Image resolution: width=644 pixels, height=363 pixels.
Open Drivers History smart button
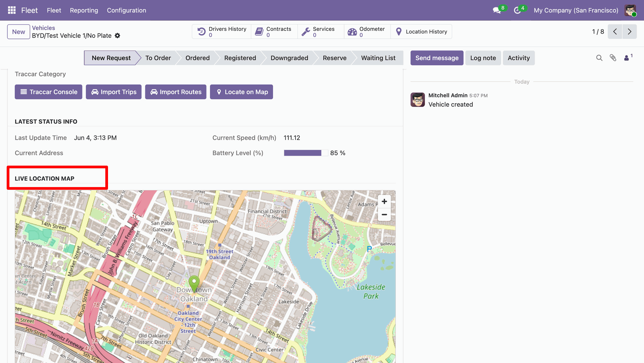222,32
